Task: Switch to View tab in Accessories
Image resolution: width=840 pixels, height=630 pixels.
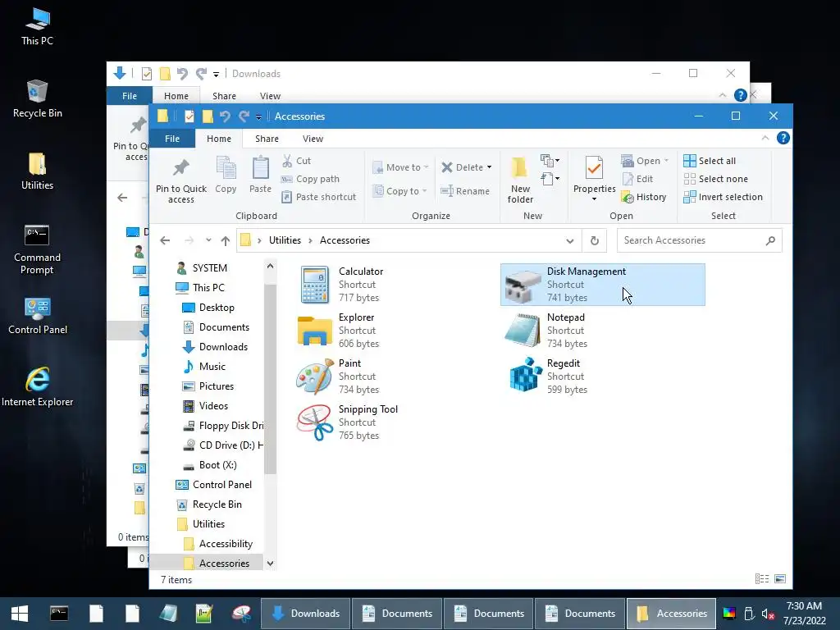Action: click(x=313, y=139)
